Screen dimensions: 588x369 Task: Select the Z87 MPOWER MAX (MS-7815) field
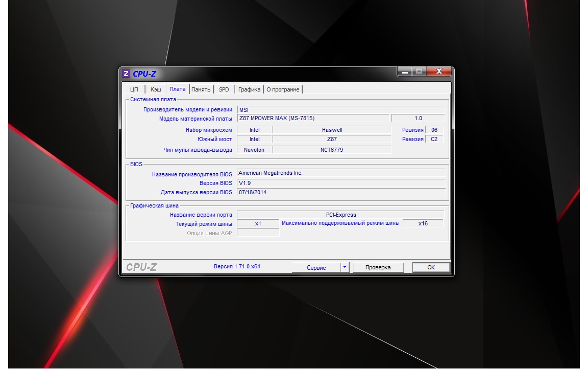pos(313,118)
